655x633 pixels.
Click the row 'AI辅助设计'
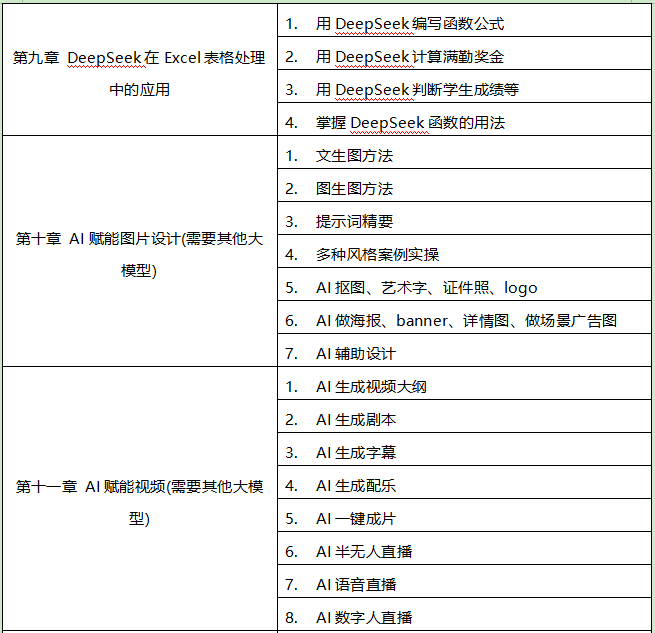pos(464,351)
